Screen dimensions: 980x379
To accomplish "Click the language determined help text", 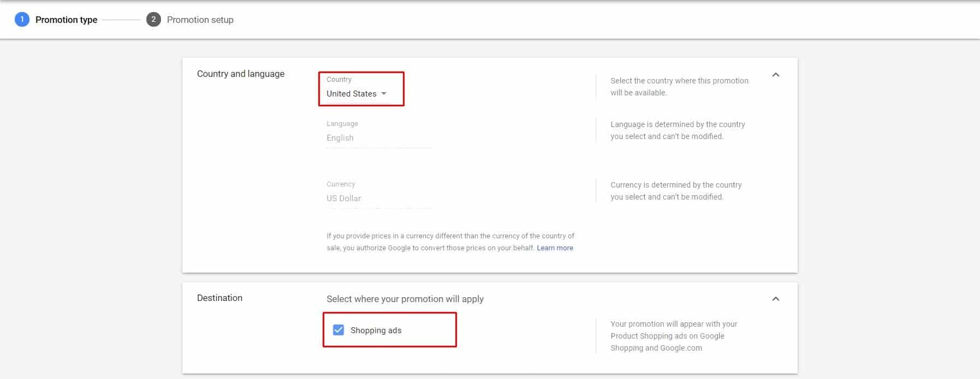I will [677, 130].
